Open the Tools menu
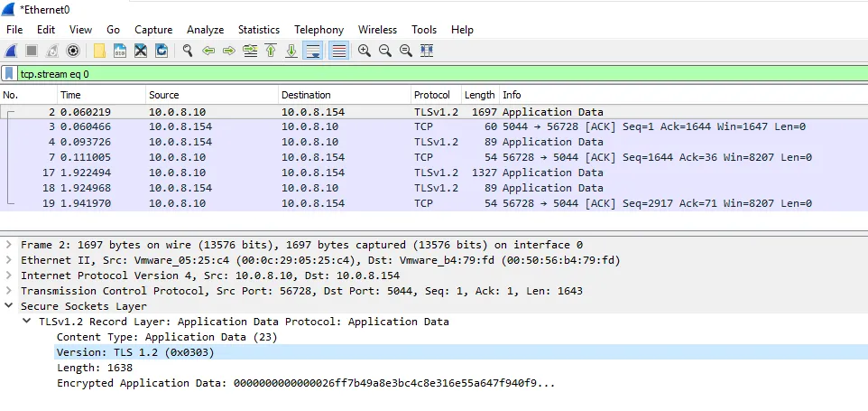 pos(424,30)
